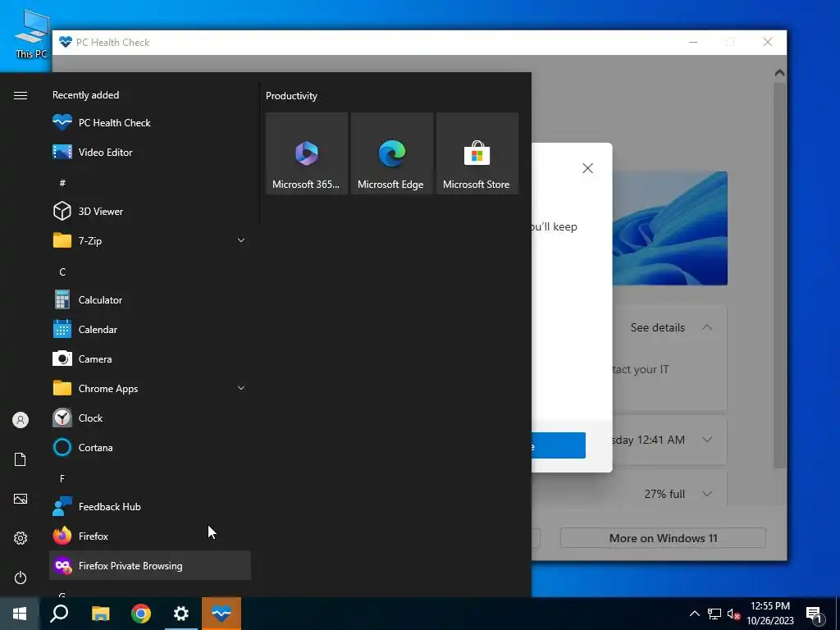Open Firefox Private Browsing

click(x=150, y=566)
